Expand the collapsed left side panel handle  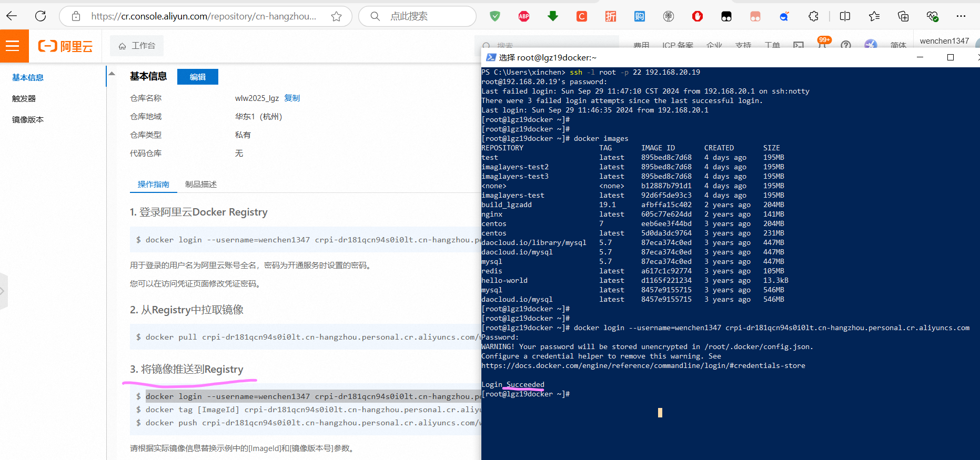3,291
